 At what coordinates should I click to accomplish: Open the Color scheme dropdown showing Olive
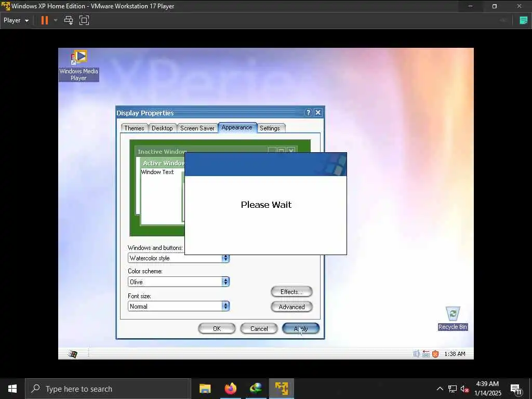pos(179,282)
